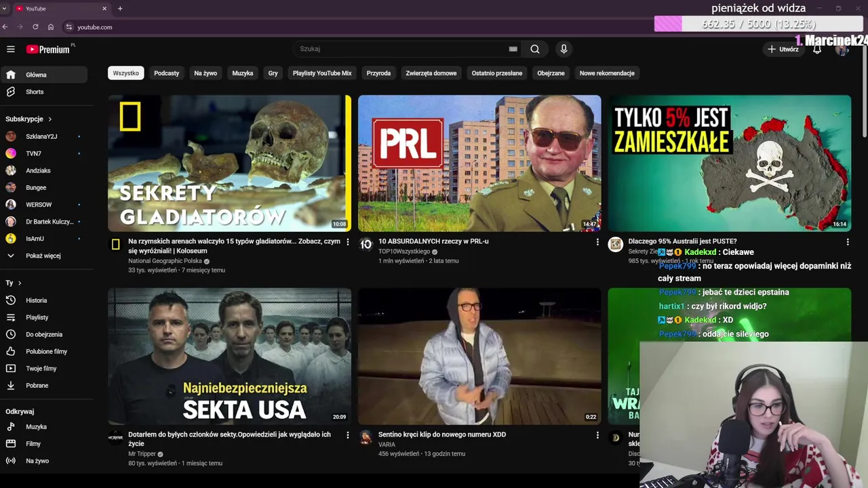
Task: Open Pobrane downloads
Action: point(44,385)
